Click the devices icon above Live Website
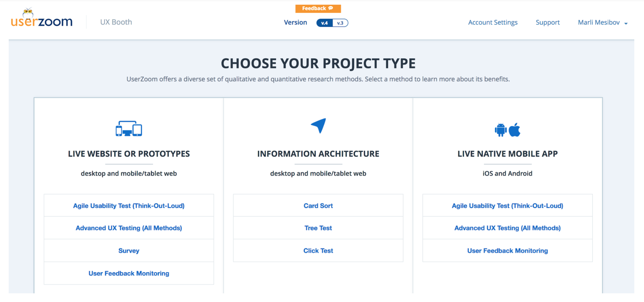The image size is (644, 302). (x=129, y=129)
